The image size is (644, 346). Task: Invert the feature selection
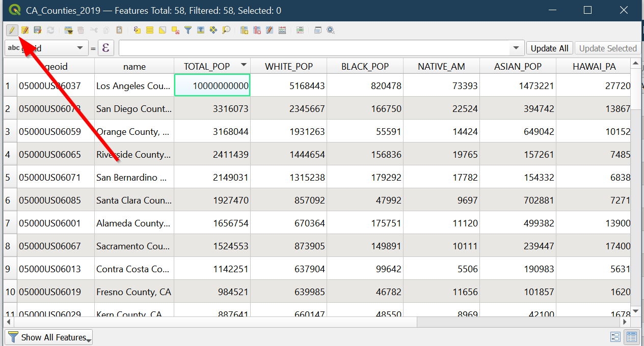[163, 31]
